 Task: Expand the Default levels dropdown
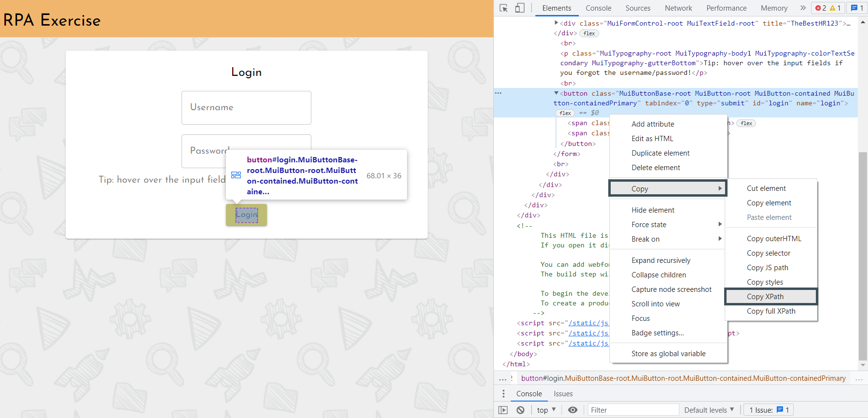pyautogui.click(x=709, y=410)
